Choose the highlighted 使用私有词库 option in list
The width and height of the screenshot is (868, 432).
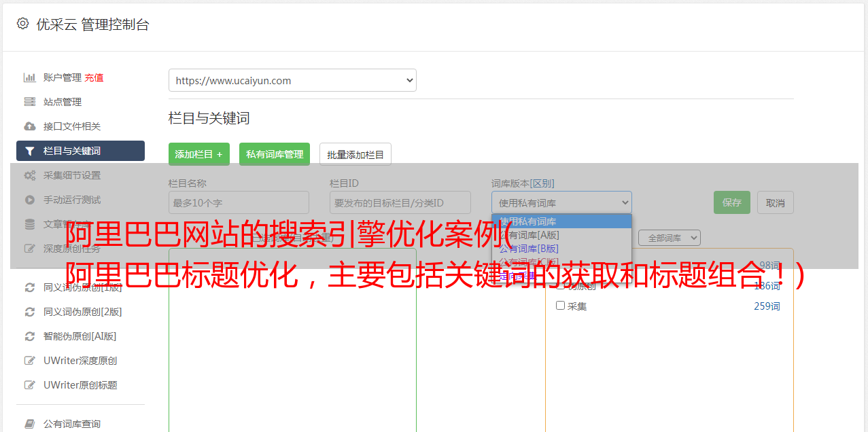point(561,221)
